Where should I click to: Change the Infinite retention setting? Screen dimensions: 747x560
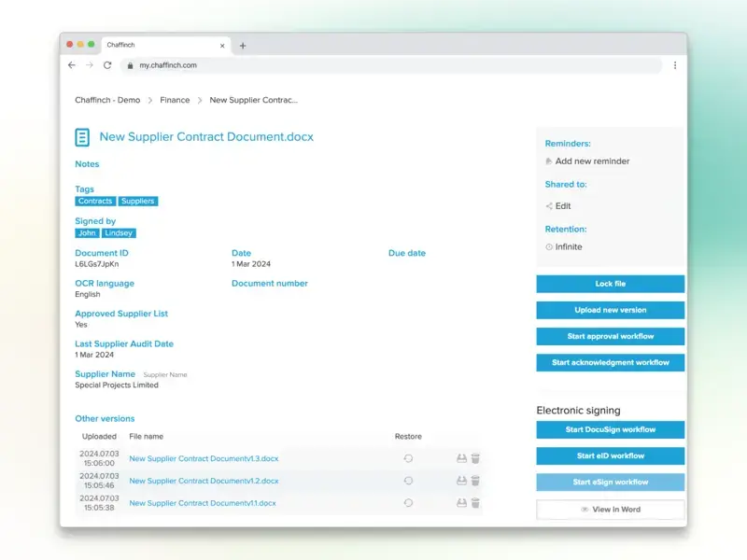[569, 247]
